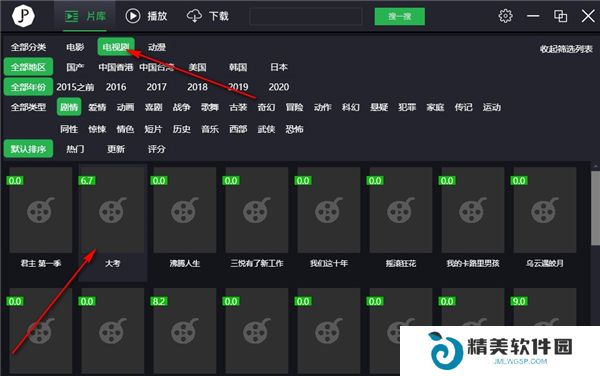Open the 君主 第一季 film reel poster
This screenshot has height=376, width=600.
coord(41,210)
